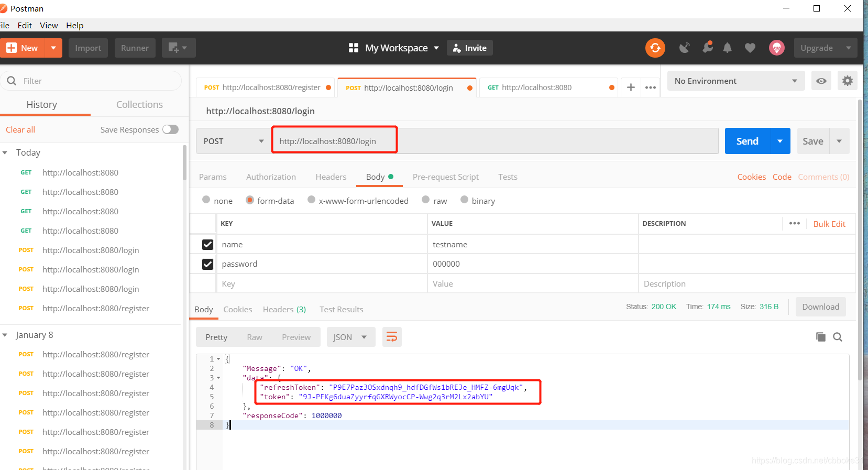
Task: Select x-www-form-urlencoded body type
Action: pos(311,200)
